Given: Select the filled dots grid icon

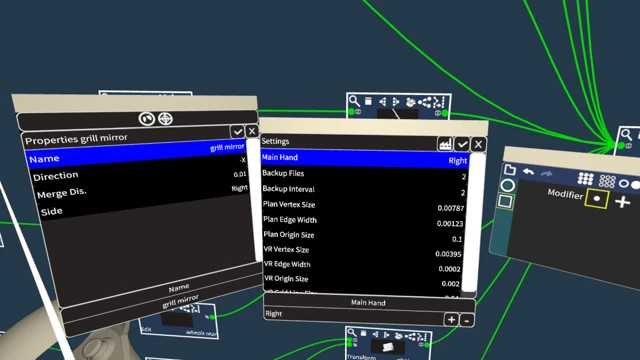Looking at the screenshot, I should click(585, 178).
